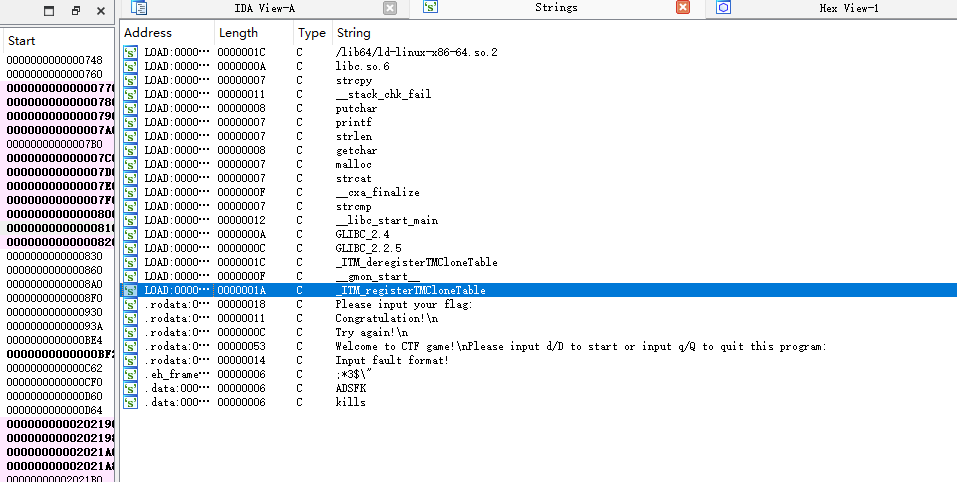Click string icon of strcat row
The width and height of the screenshot is (957, 482).
tap(131, 179)
